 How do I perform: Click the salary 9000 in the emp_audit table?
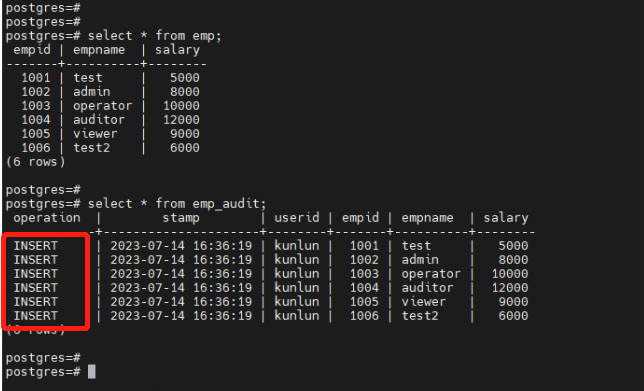[x=513, y=302]
